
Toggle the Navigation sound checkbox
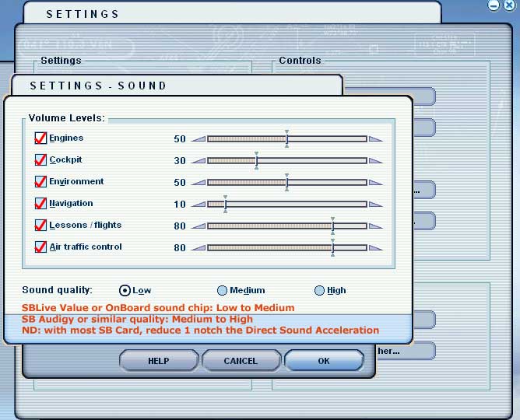pyautogui.click(x=40, y=203)
